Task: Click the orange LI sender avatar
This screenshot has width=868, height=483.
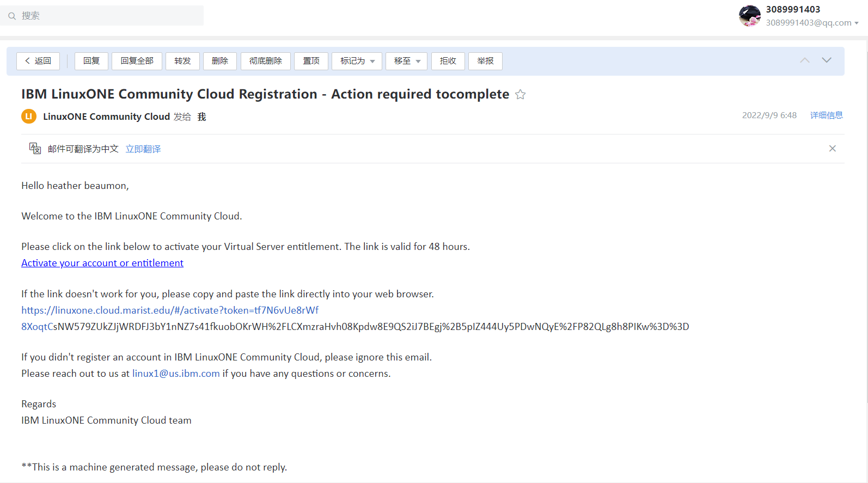Action: (x=29, y=116)
